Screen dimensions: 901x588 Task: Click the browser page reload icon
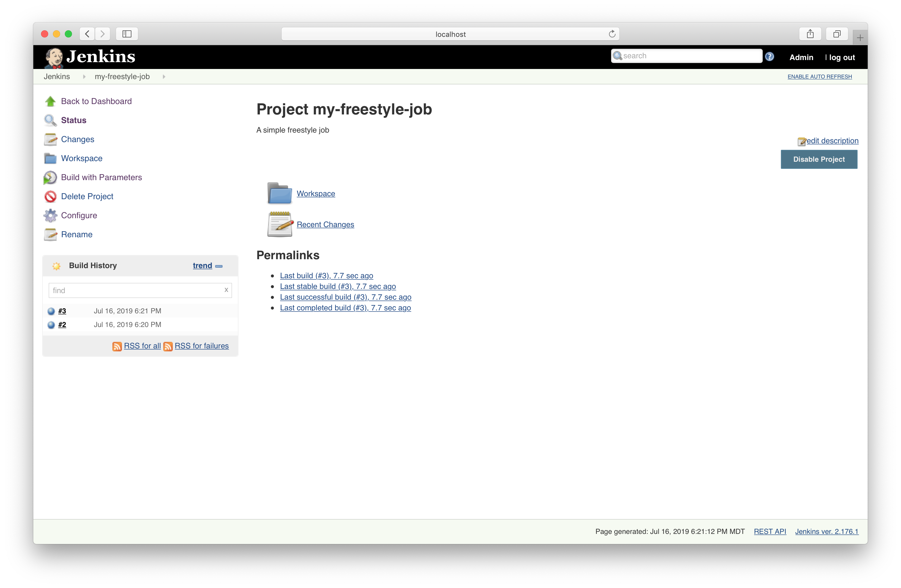point(612,34)
